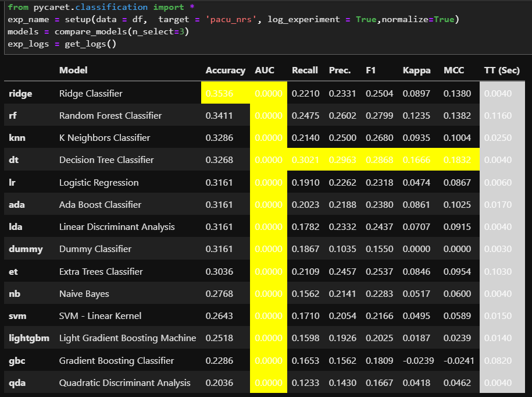The image size is (532, 397).
Task: Click the AUC column header
Action: (265, 70)
